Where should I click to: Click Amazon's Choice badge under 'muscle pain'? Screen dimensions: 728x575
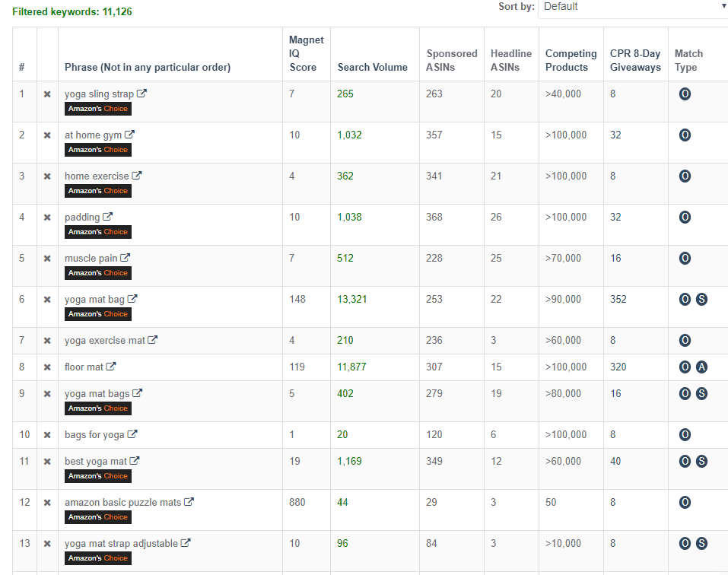[x=98, y=273]
